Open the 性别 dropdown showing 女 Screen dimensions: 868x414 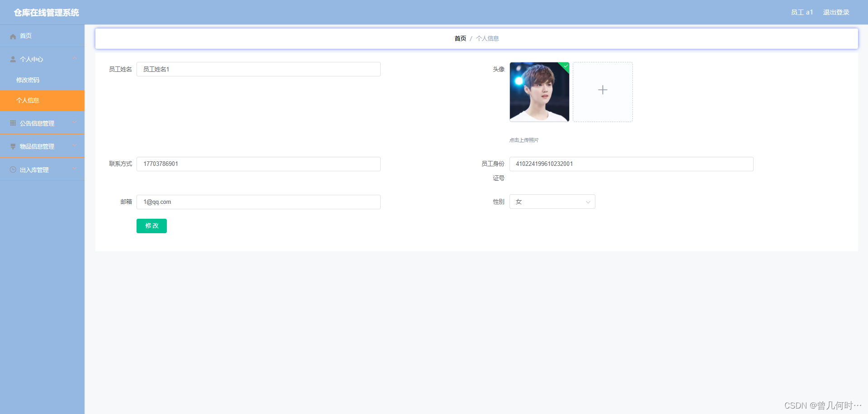(552, 202)
